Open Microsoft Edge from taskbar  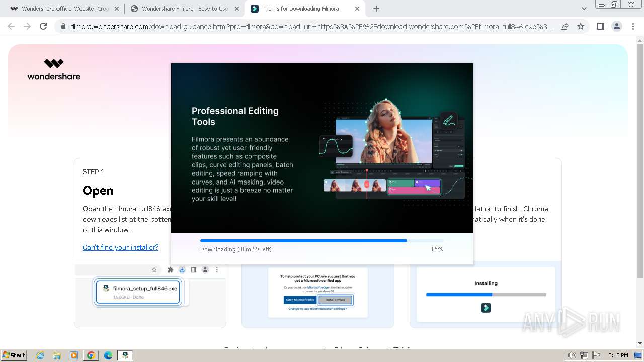point(108,355)
